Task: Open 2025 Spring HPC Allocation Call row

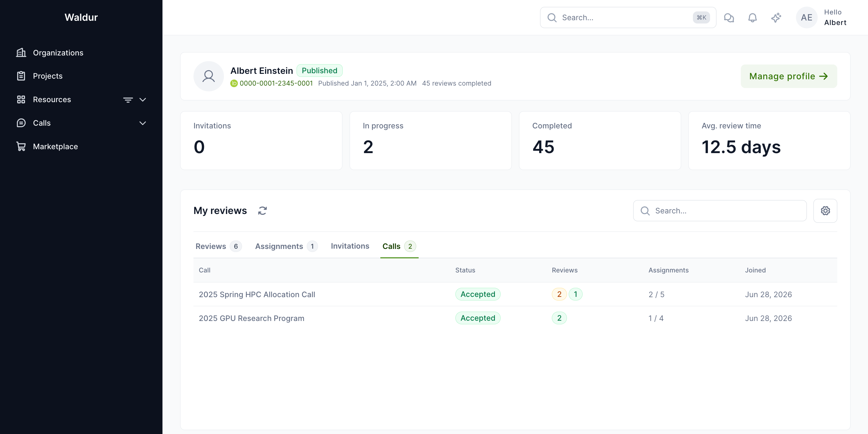Action: [x=515, y=294]
